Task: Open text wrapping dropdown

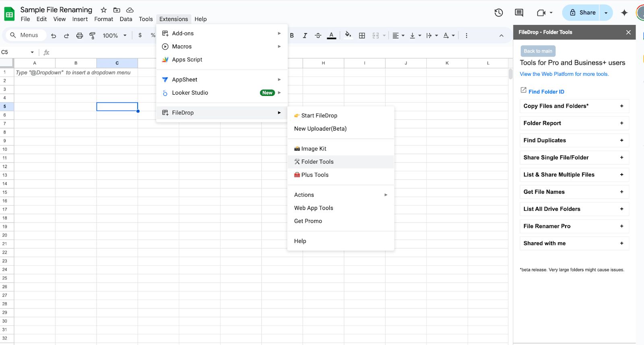Action: [432, 35]
